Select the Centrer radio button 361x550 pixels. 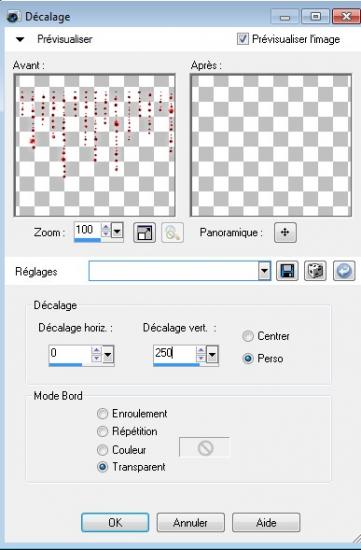[248, 336]
